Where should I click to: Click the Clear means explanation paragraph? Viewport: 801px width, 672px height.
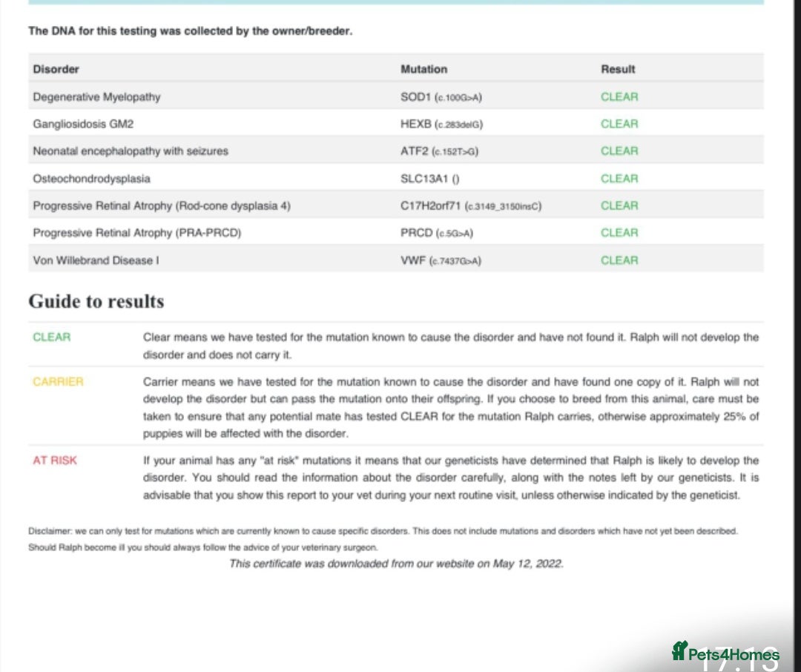[x=451, y=346]
